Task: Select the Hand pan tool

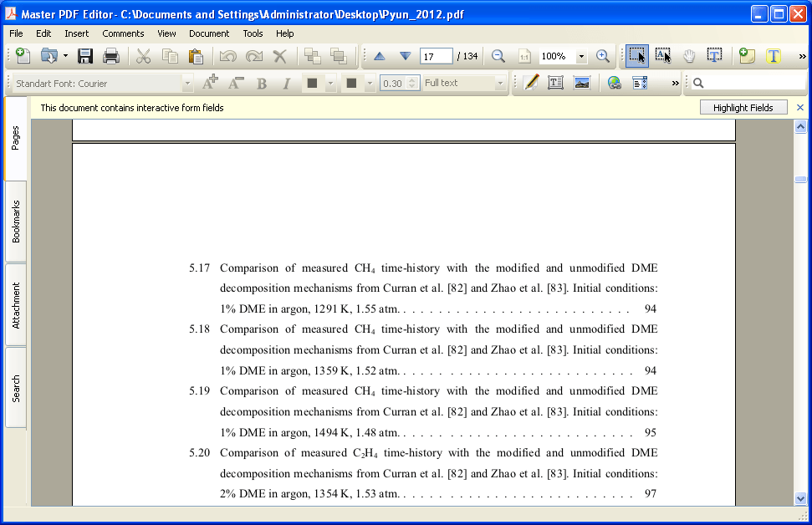Action: tap(691, 56)
